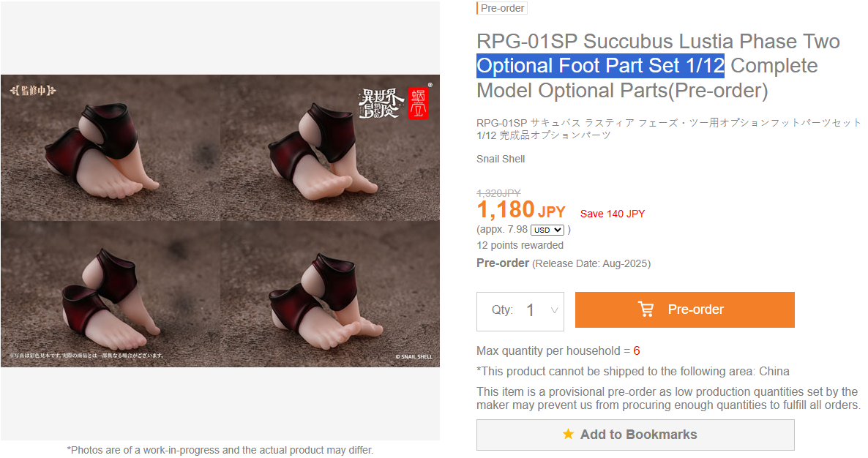Click the bottom-right foot parts photo
The image size is (868, 458).
click(330, 293)
